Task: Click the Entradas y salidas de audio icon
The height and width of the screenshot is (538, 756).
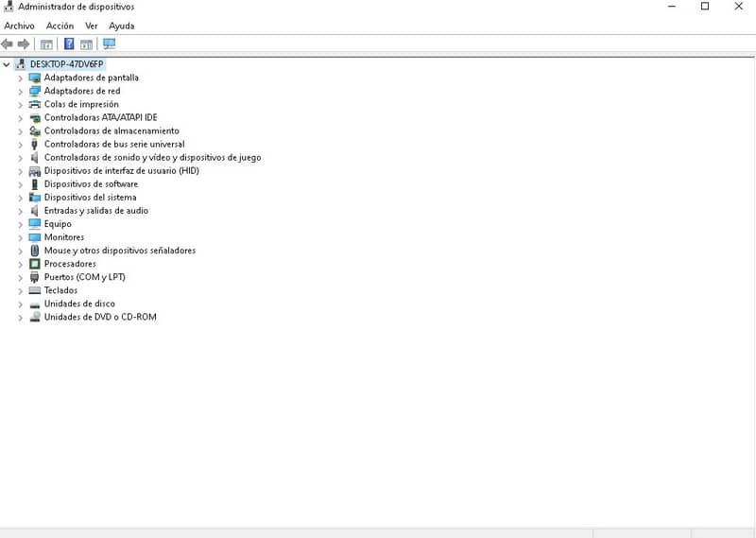Action: pos(34,211)
